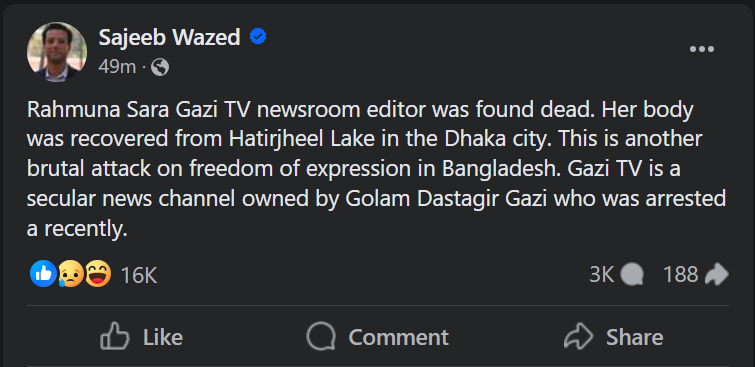755x367 pixels.
Task: Select the Share button label text
Action: 634,337
